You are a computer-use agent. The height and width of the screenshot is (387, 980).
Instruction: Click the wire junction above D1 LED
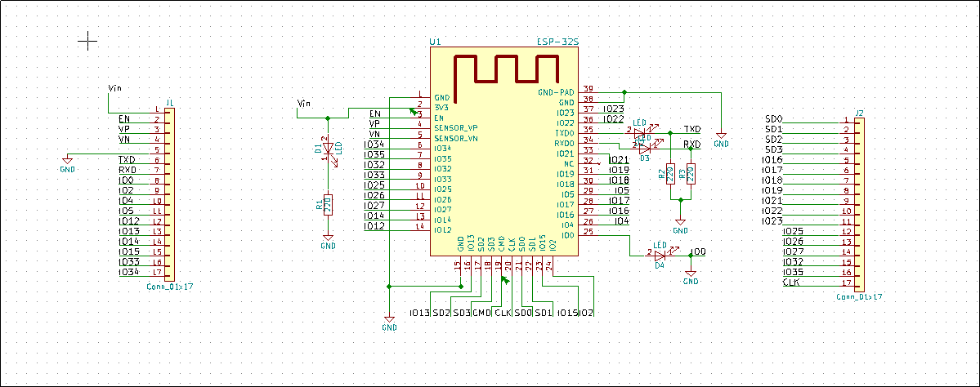coord(327,118)
